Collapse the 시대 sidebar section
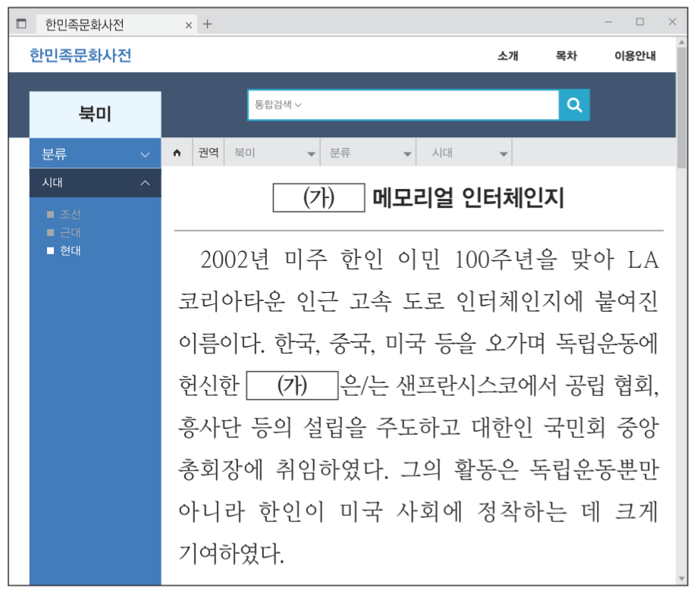The width and height of the screenshot is (700, 594). [x=95, y=183]
